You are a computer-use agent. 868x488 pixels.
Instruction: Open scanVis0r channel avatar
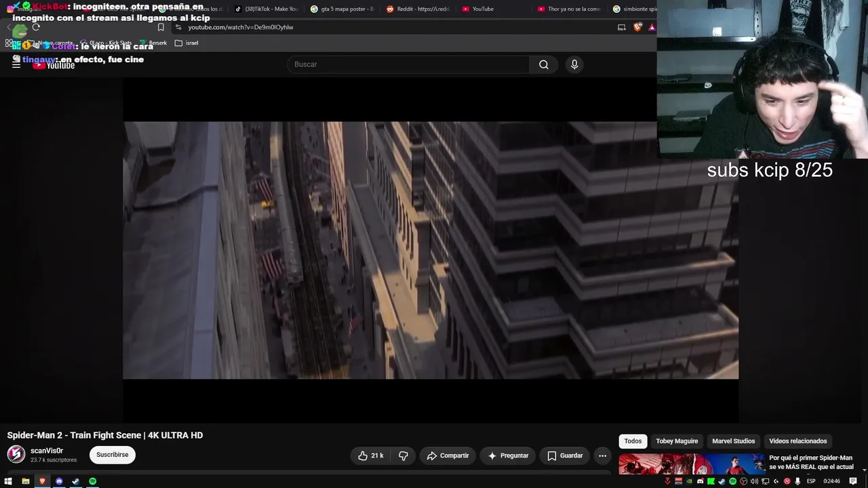coord(16,454)
